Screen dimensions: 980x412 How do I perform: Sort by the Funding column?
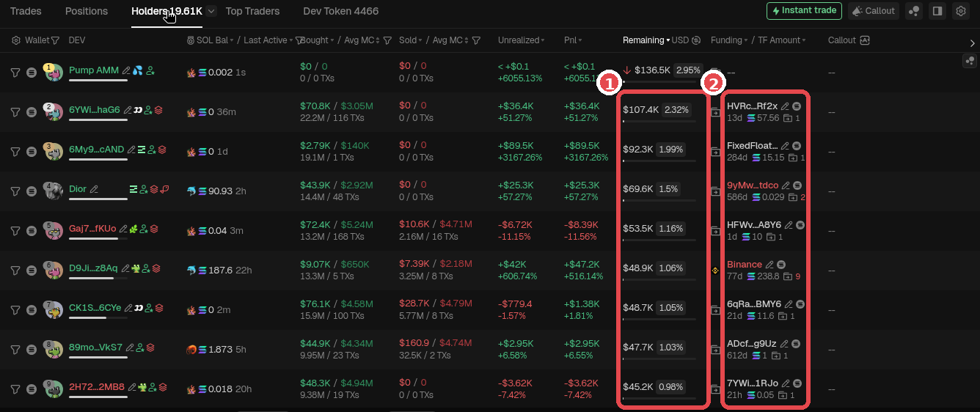[729, 40]
